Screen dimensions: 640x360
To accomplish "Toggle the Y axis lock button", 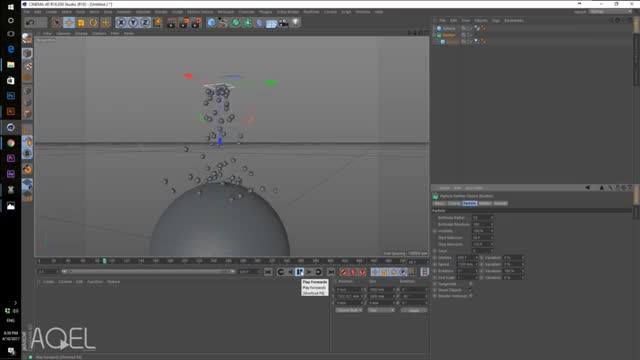I will click(x=133, y=22).
